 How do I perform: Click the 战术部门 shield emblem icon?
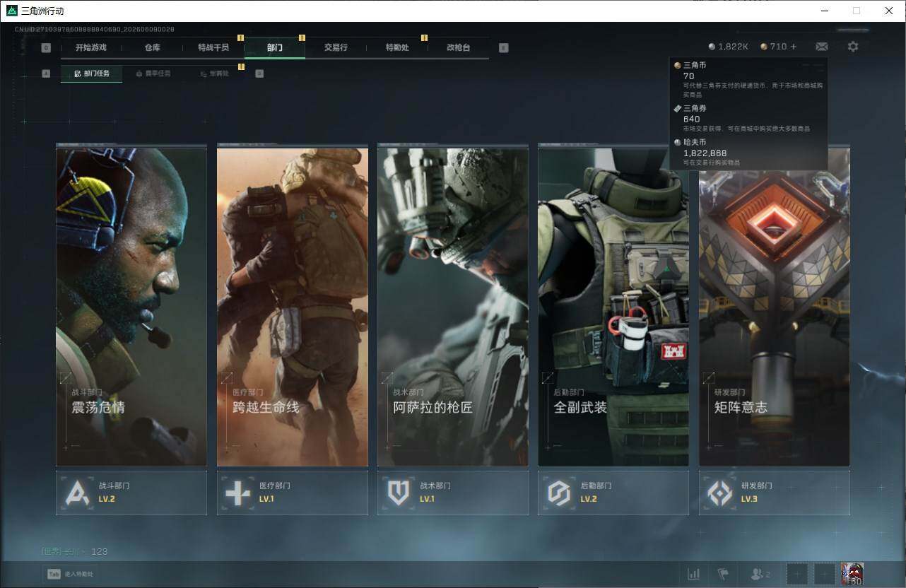tap(399, 493)
